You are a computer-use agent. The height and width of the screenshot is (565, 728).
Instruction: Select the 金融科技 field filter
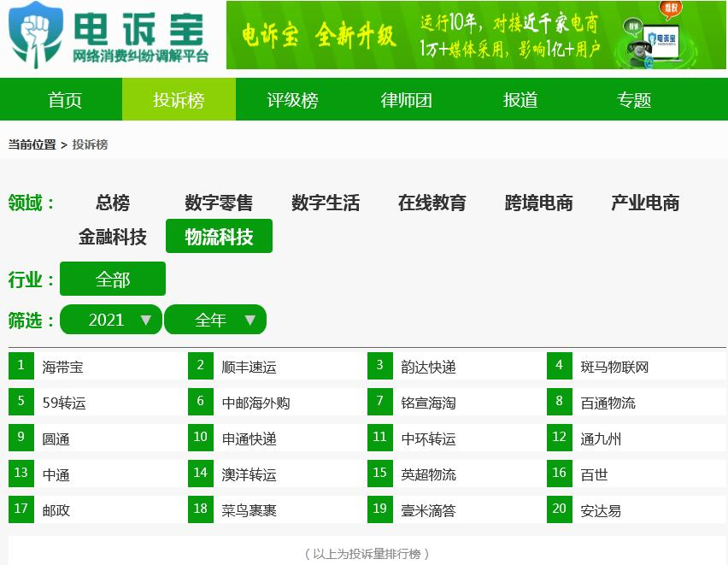[112, 237]
